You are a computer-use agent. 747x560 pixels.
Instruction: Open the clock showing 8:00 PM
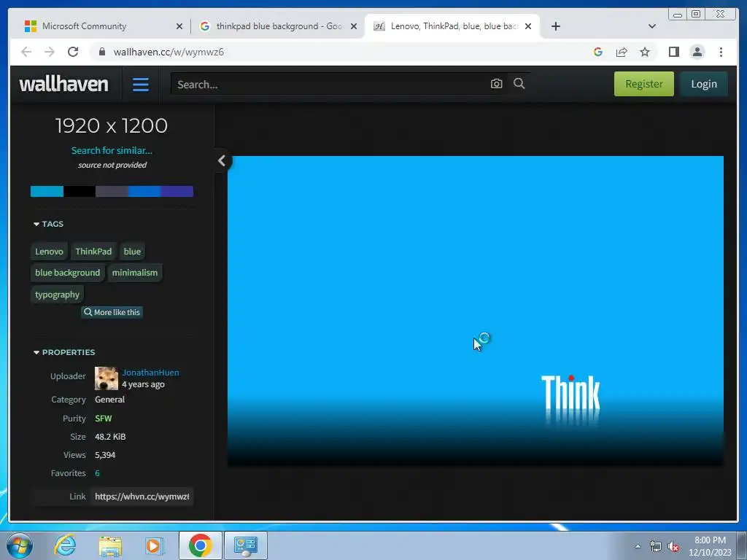click(709, 546)
